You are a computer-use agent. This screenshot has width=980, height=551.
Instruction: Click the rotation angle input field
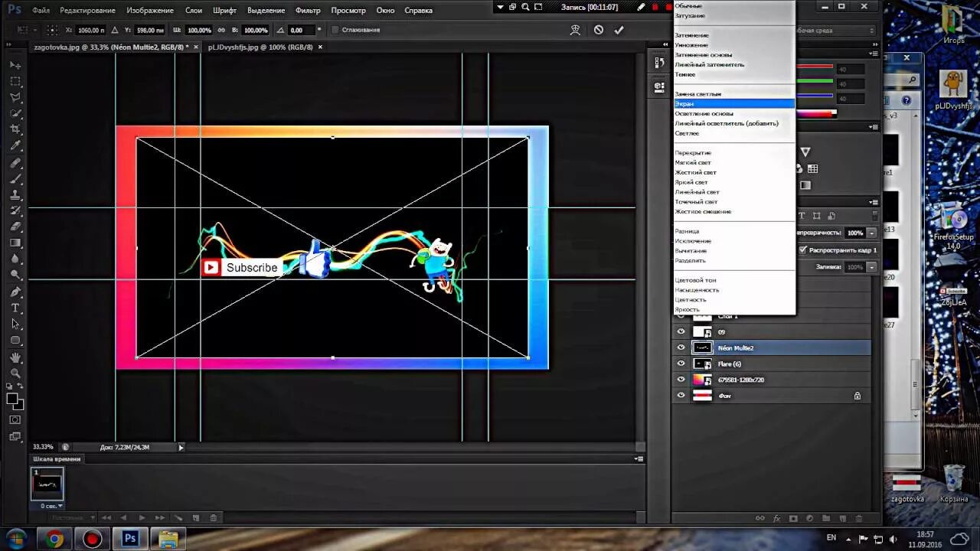[302, 30]
